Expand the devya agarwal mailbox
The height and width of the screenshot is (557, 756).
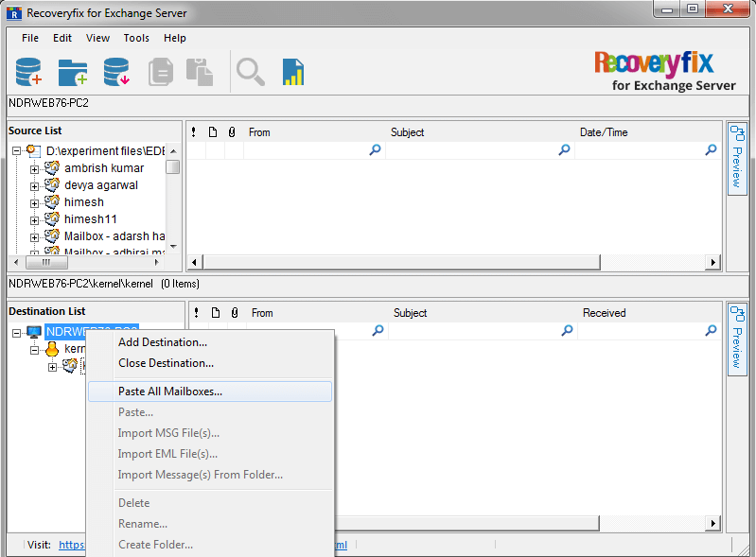click(x=34, y=186)
